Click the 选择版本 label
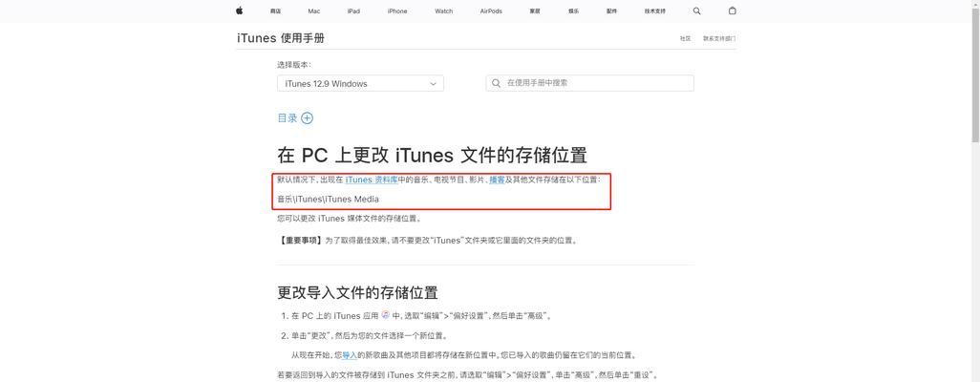 click(294, 64)
